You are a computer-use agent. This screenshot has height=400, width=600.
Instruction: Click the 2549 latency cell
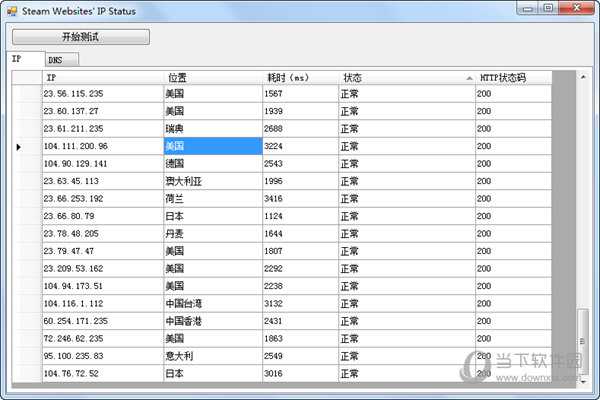(300, 356)
